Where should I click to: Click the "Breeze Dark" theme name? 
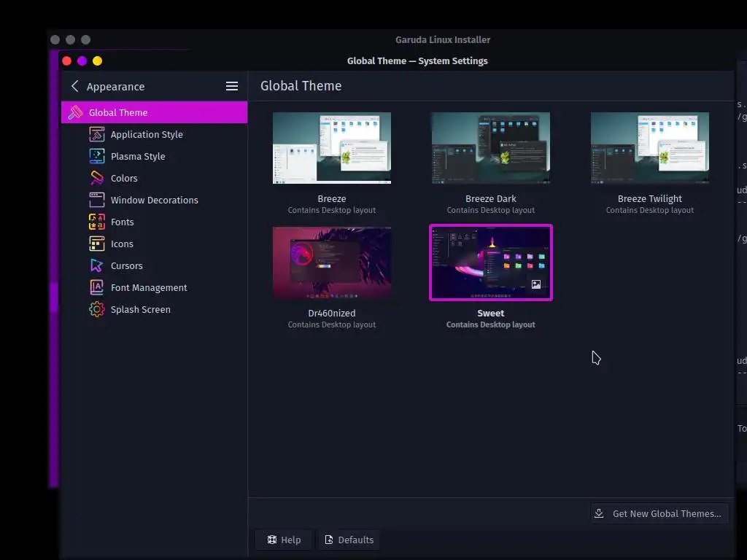coord(491,198)
